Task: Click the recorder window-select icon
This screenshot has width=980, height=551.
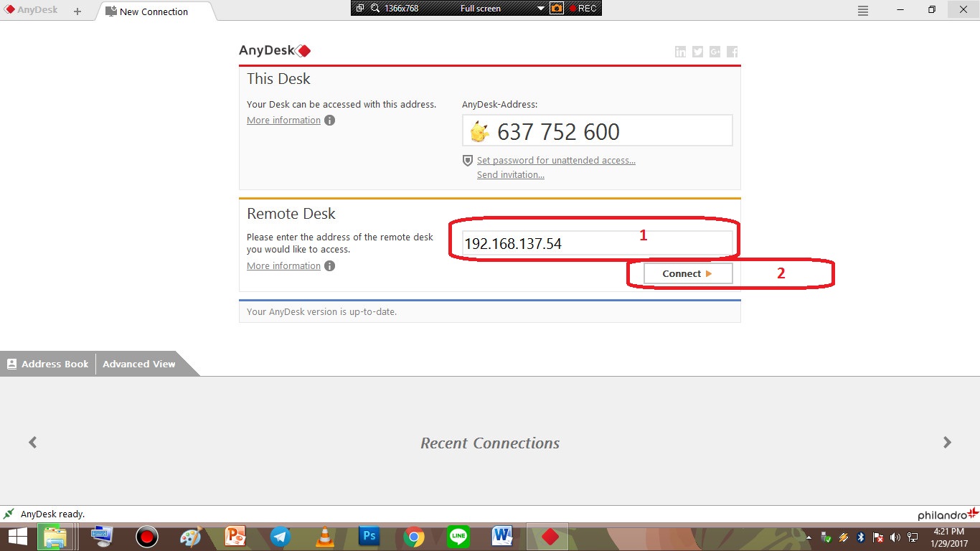Action: click(360, 9)
